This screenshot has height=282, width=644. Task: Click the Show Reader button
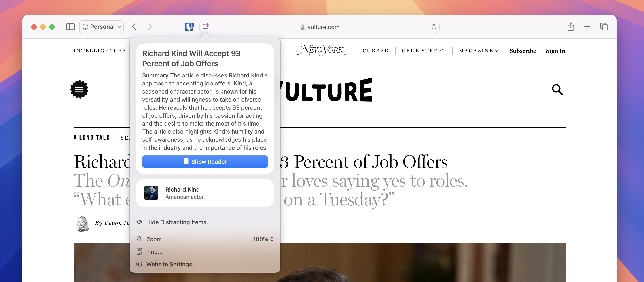[205, 162]
